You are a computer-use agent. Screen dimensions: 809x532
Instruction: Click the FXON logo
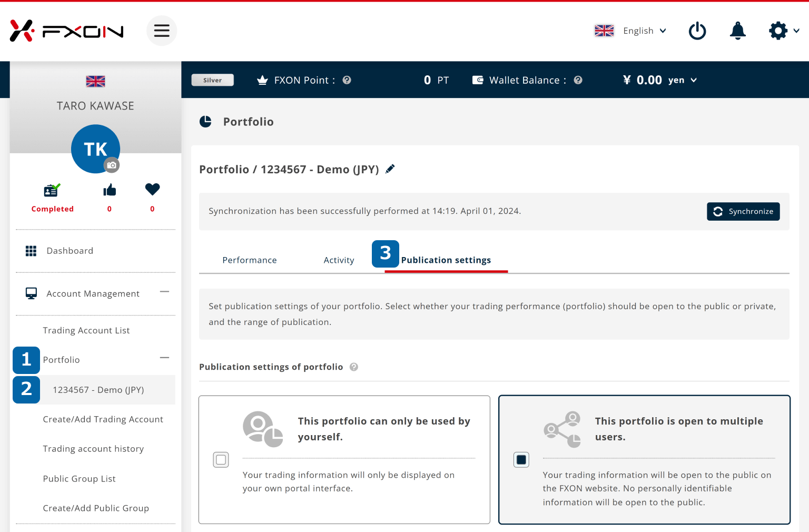coord(67,31)
